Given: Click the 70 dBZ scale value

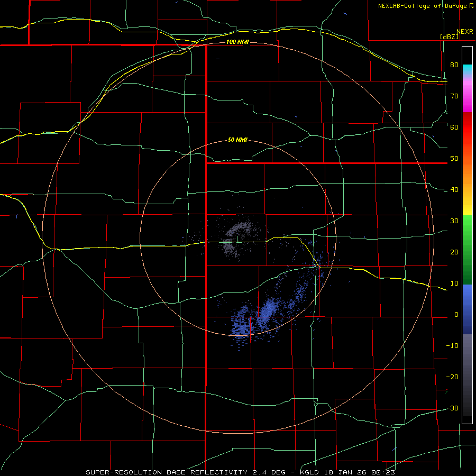Looking at the screenshot, I should pos(454,96).
